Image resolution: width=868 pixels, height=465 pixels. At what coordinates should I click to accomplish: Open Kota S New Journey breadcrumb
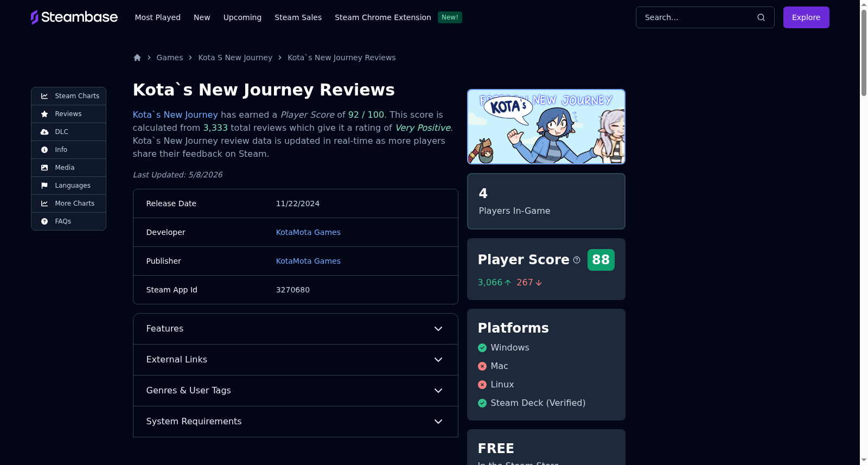tap(235, 58)
